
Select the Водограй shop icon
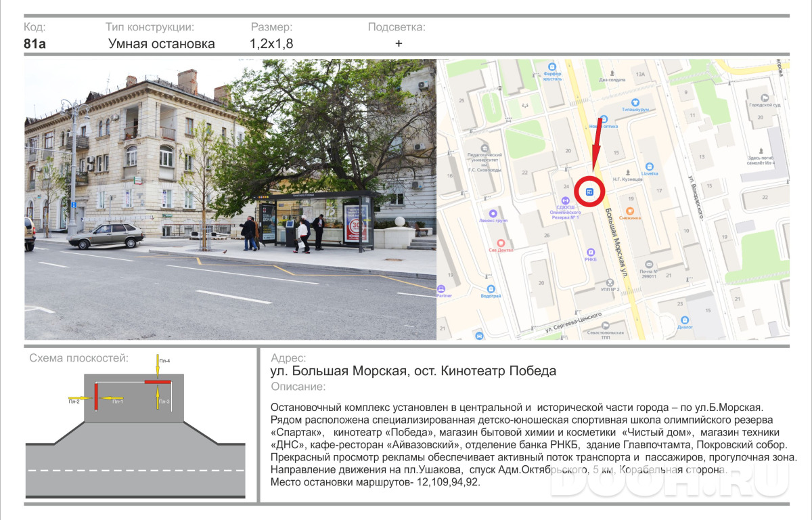(491, 288)
